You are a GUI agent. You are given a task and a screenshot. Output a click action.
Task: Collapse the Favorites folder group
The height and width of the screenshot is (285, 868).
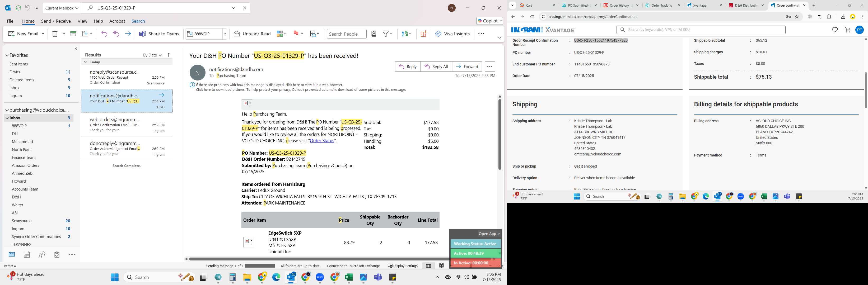(7, 55)
